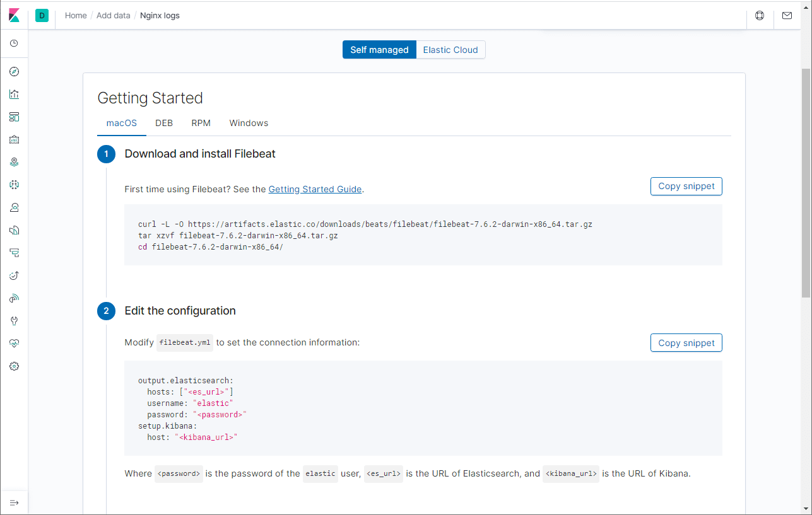812x515 pixels.
Task: Click the Download and install Filebeat heading
Action: (200, 154)
